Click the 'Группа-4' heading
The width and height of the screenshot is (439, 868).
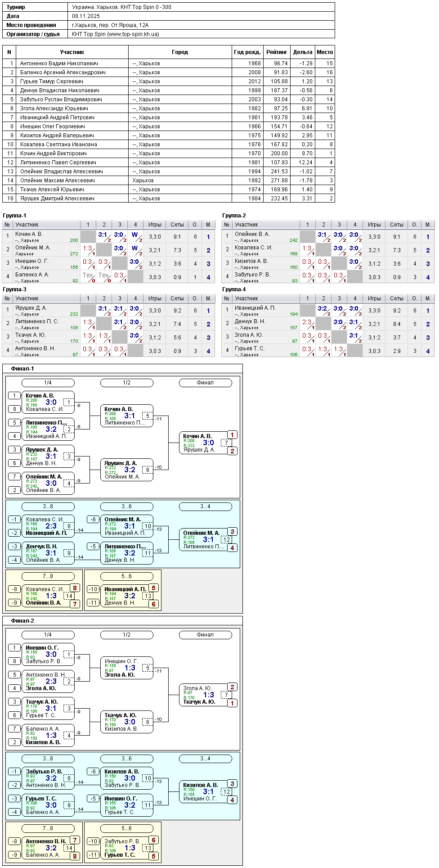234,289
